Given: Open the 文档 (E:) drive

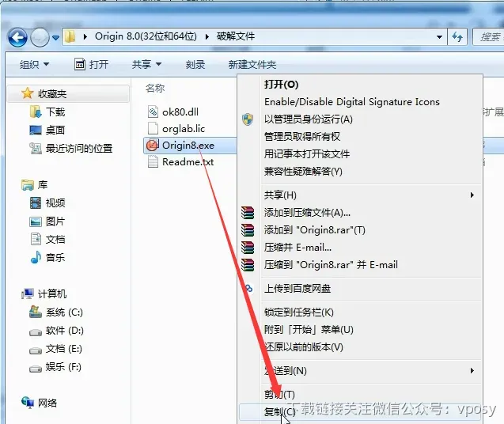Looking at the screenshot, I should click(63, 349).
